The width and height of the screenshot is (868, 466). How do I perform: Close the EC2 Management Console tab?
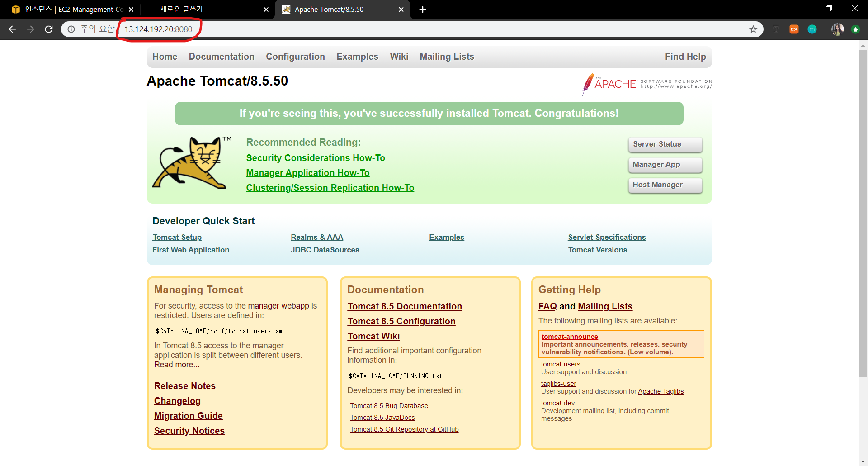click(131, 10)
